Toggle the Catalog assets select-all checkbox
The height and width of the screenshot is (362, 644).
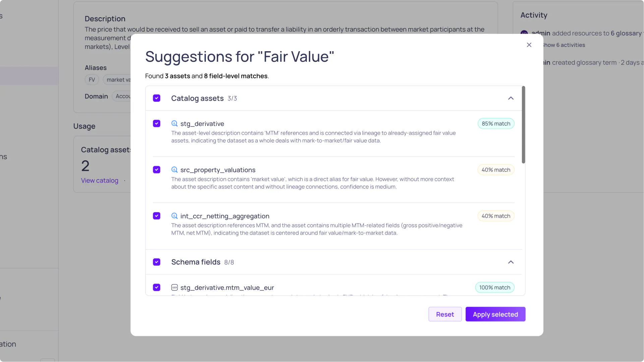(157, 98)
